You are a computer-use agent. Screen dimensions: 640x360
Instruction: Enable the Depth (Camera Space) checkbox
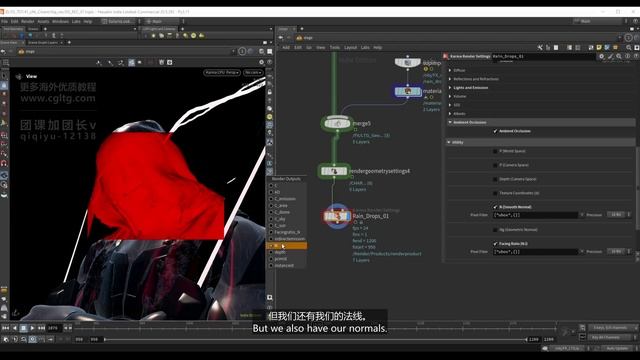495,179
